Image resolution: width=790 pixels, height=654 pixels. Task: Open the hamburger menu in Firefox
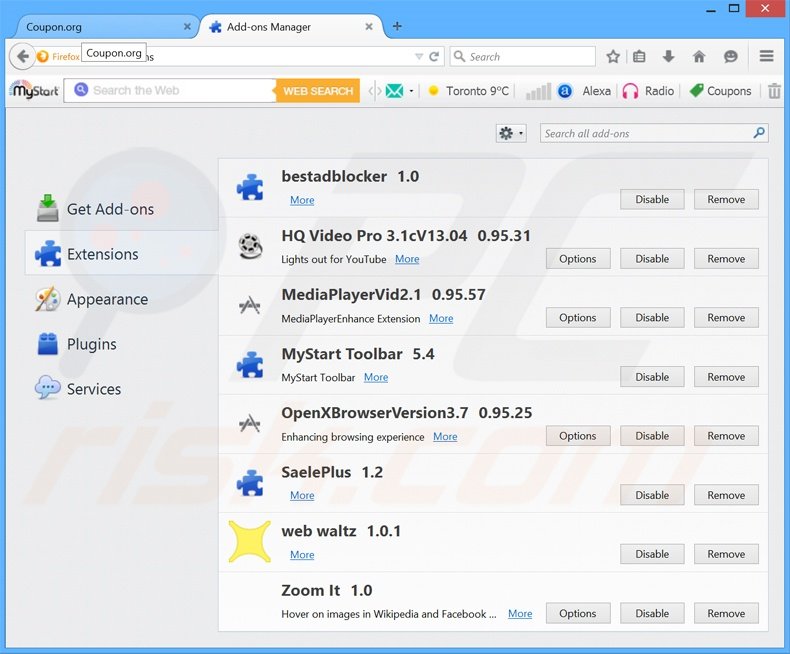767,57
